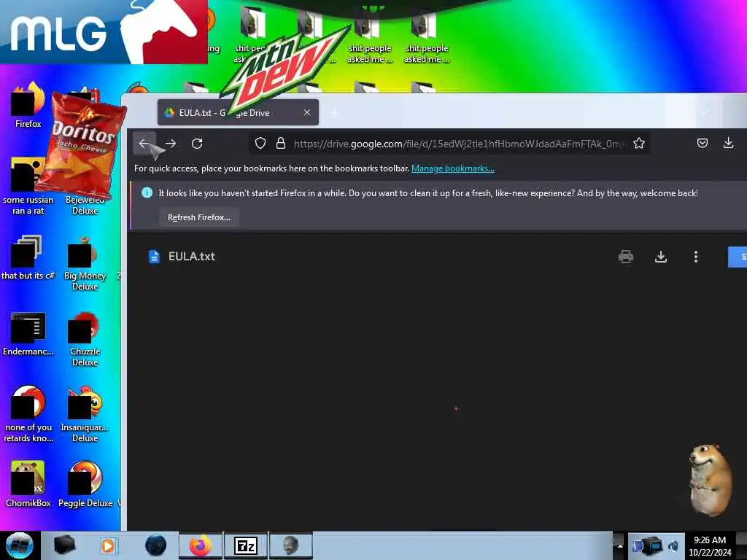Open 'that but its c#' desktop icon

[27, 257]
